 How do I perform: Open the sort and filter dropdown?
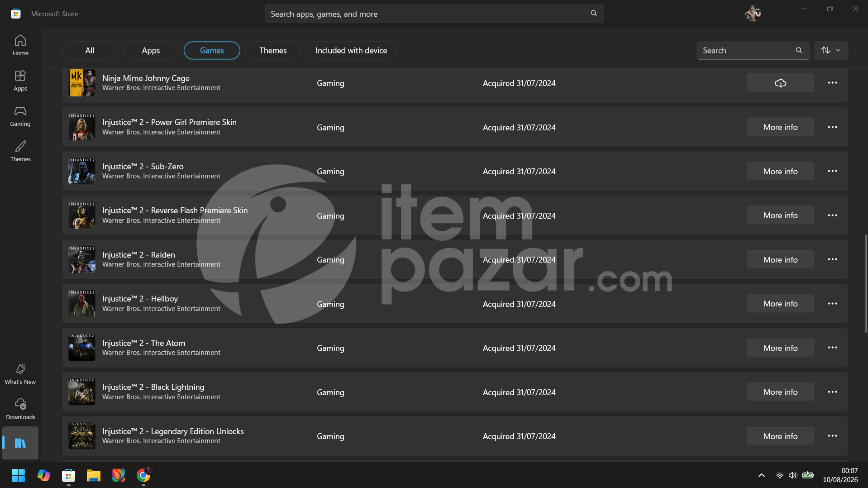831,50
